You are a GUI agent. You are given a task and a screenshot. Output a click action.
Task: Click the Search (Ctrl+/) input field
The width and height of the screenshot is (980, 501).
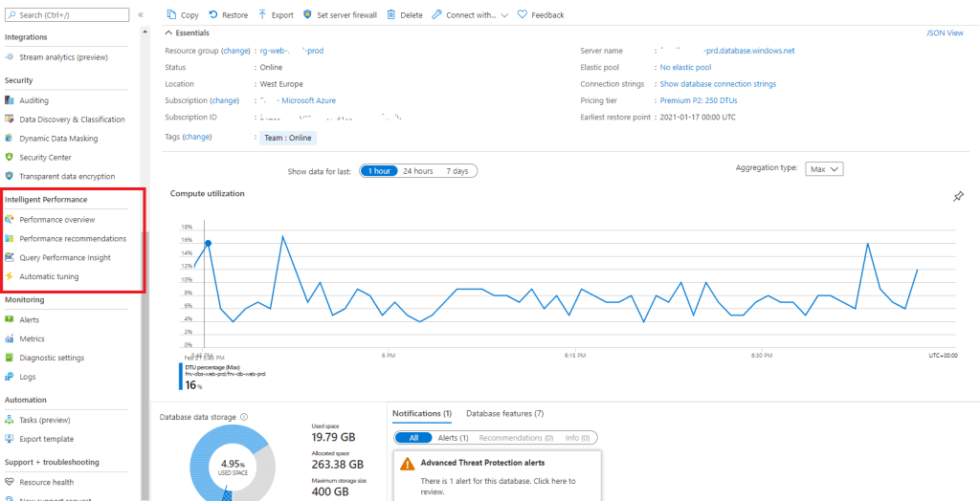(67, 13)
